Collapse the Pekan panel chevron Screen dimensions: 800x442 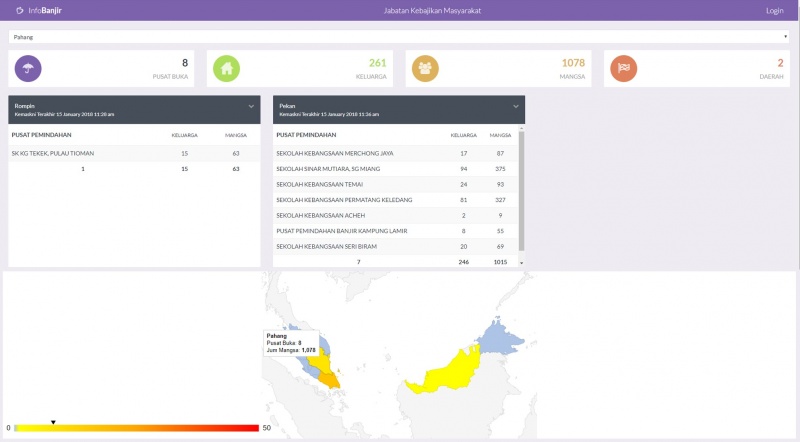click(516, 106)
